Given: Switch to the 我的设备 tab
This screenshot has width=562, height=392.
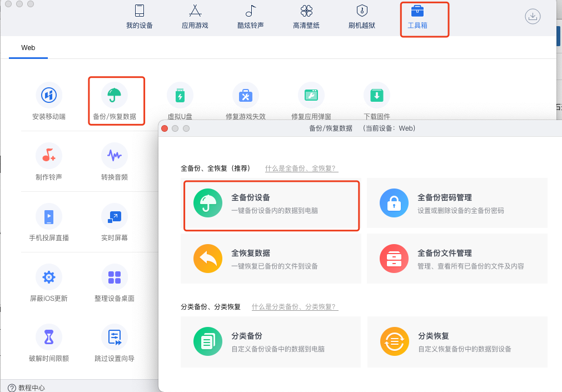Looking at the screenshot, I should coord(139,17).
